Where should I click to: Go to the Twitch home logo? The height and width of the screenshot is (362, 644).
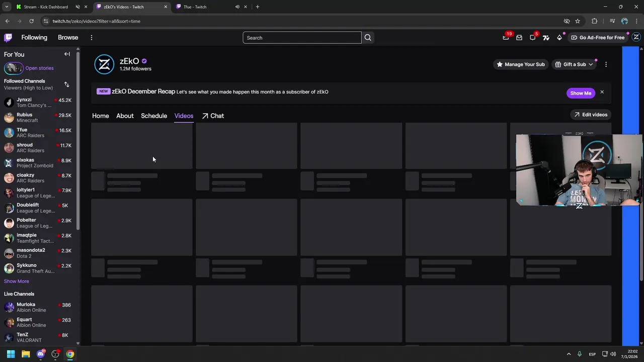click(x=8, y=37)
